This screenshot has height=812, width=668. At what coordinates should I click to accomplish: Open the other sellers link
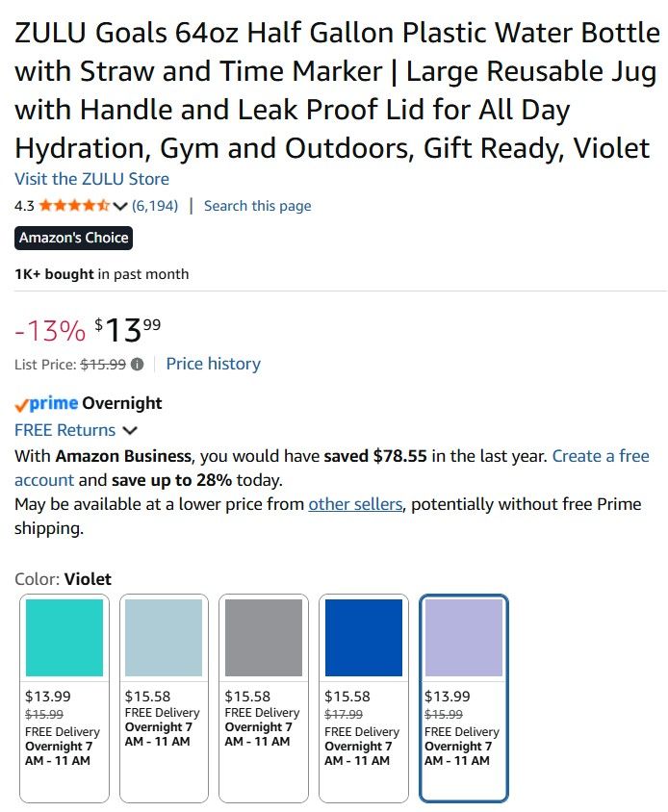point(355,504)
